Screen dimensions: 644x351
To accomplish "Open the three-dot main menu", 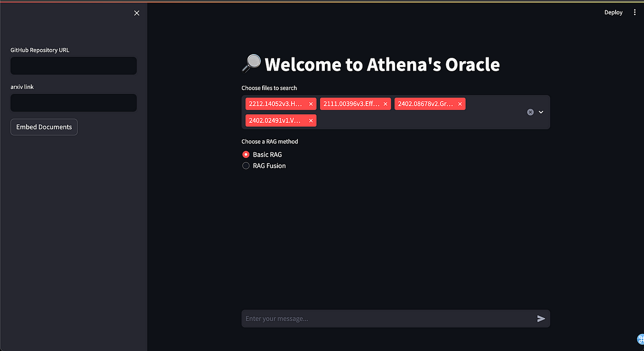I will 635,12.
